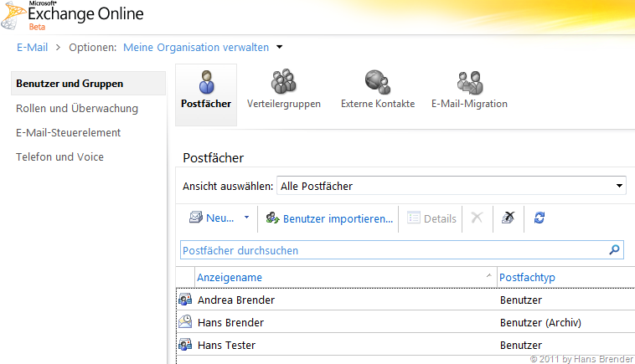Click the mailbox icon next to Andrea Brender
Image resolution: width=635 pixels, height=364 pixels.
click(x=186, y=300)
